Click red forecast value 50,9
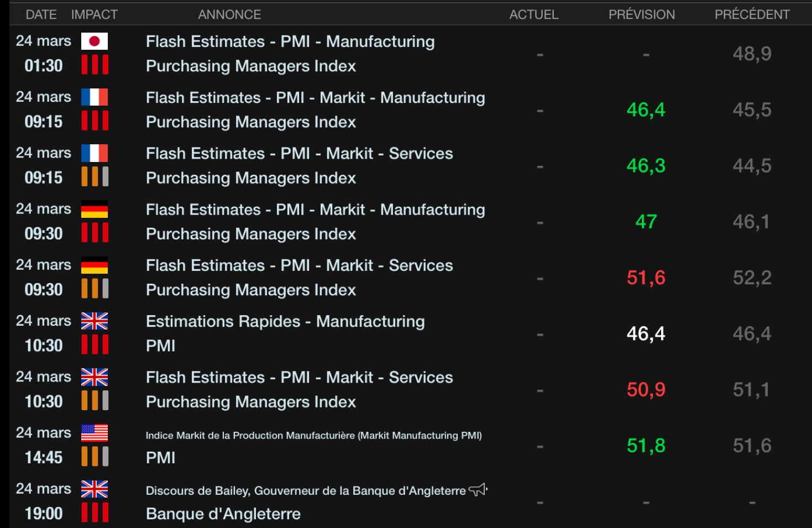This screenshot has width=812, height=528. (x=646, y=390)
